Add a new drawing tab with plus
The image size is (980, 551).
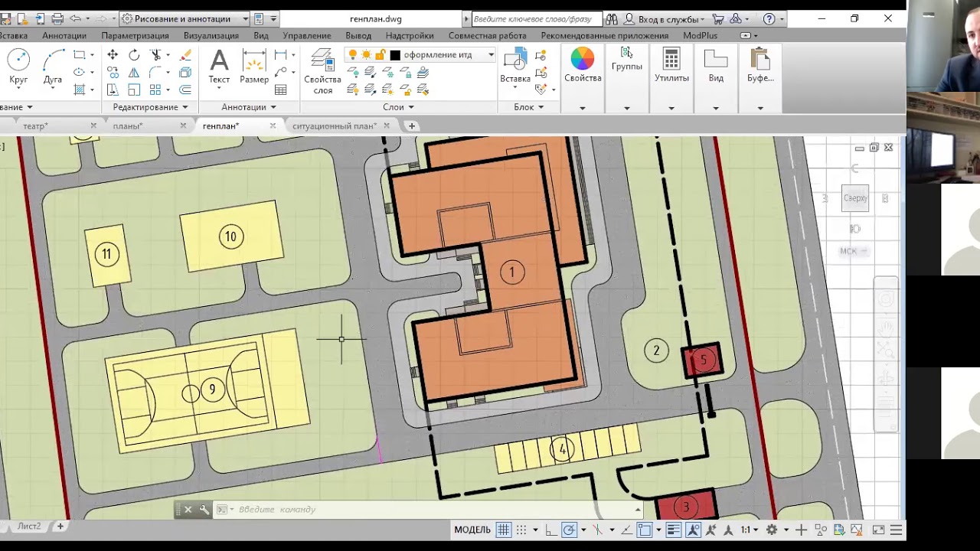coord(412,126)
